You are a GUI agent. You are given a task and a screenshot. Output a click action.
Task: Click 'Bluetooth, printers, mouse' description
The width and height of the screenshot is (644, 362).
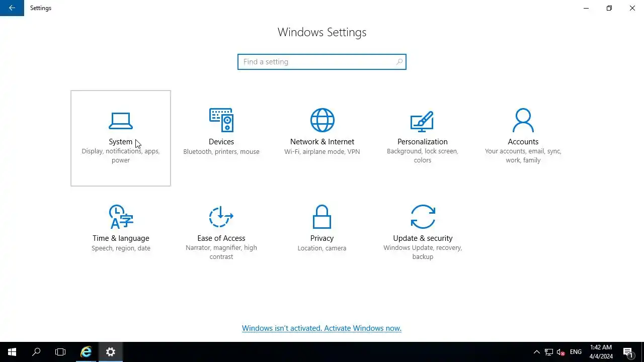[221, 152]
